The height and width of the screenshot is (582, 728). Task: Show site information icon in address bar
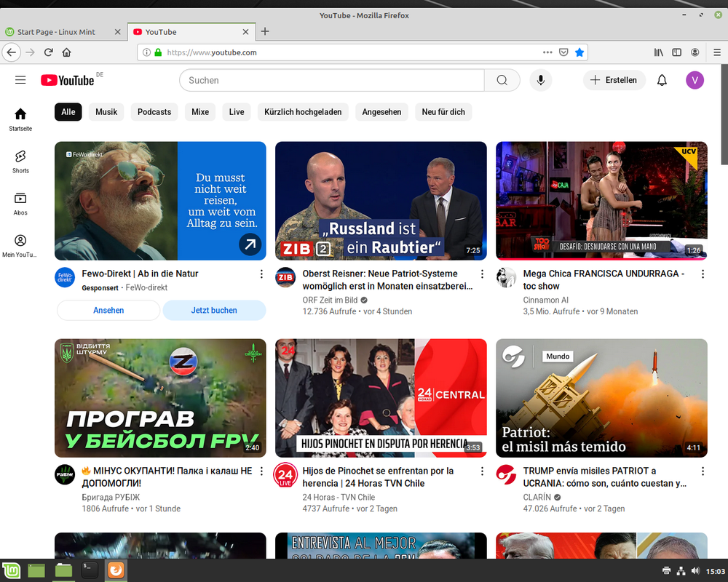coord(146,52)
